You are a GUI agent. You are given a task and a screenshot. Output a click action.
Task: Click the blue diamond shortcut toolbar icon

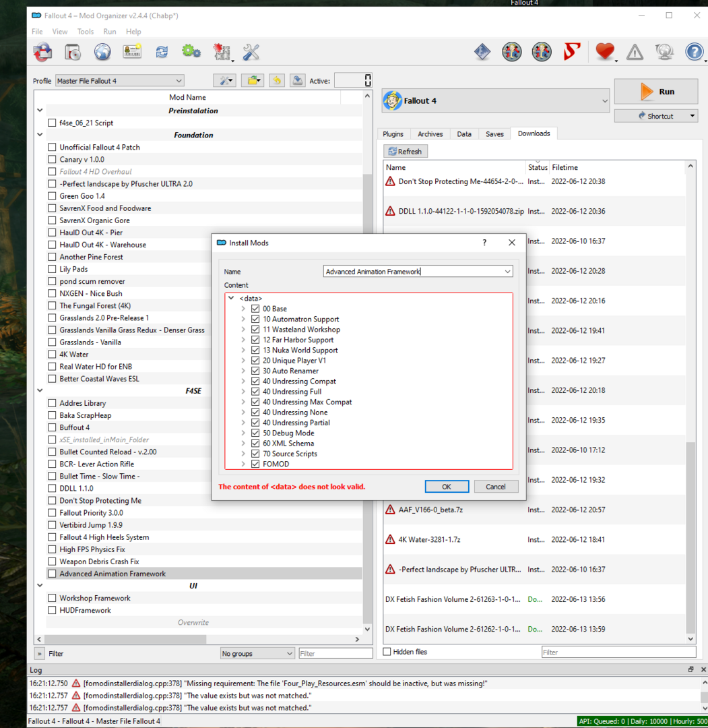pos(482,51)
